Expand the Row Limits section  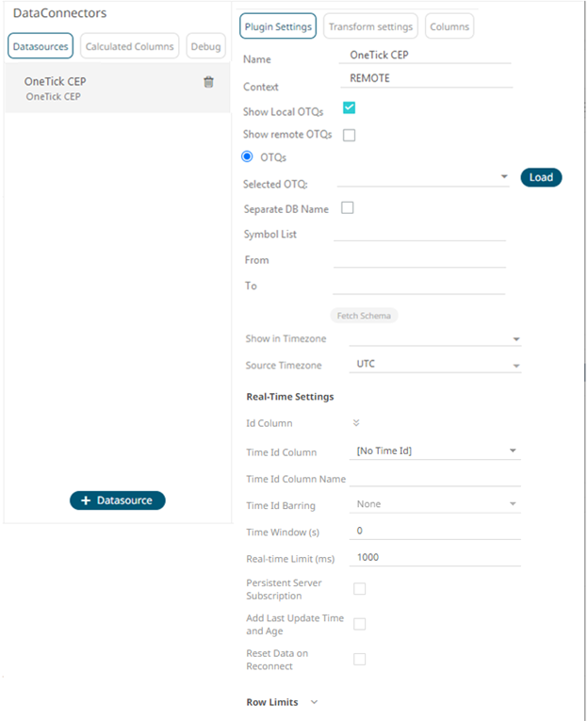click(314, 702)
